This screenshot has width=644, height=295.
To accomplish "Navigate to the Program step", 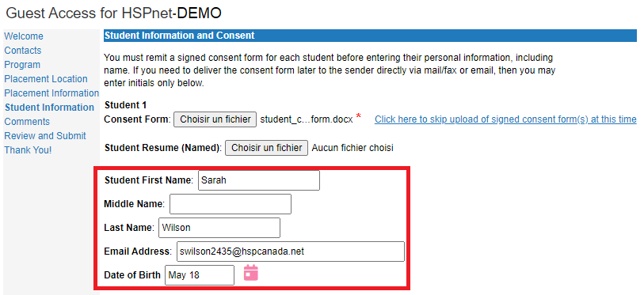I will pyautogui.click(x=22, y=65).
